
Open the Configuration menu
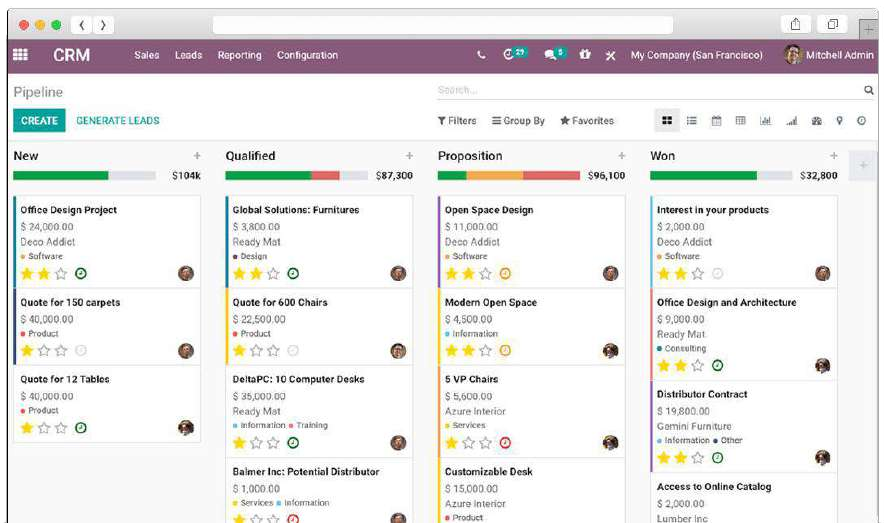click(307, 55)
